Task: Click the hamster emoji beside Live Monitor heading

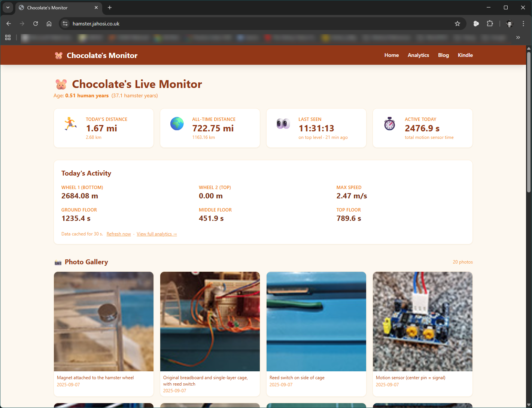Action: 61,84
